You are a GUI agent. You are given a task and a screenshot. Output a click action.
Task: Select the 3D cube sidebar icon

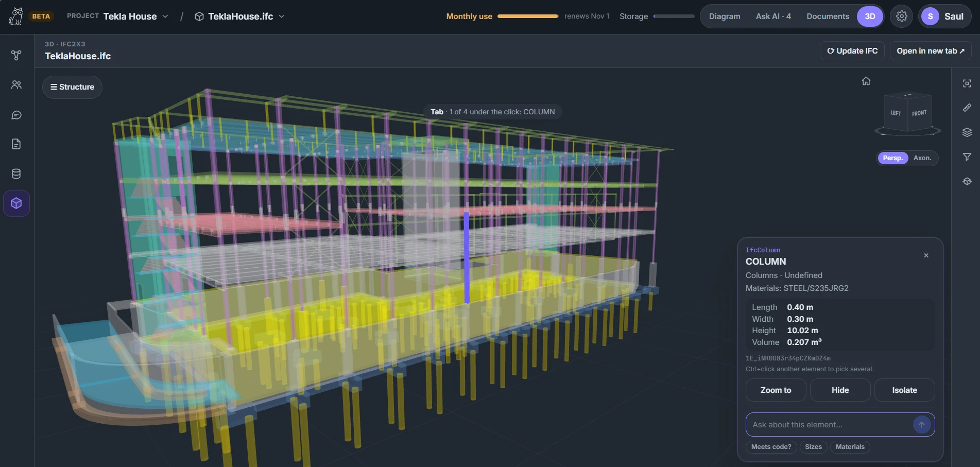[x=16, y=203]
